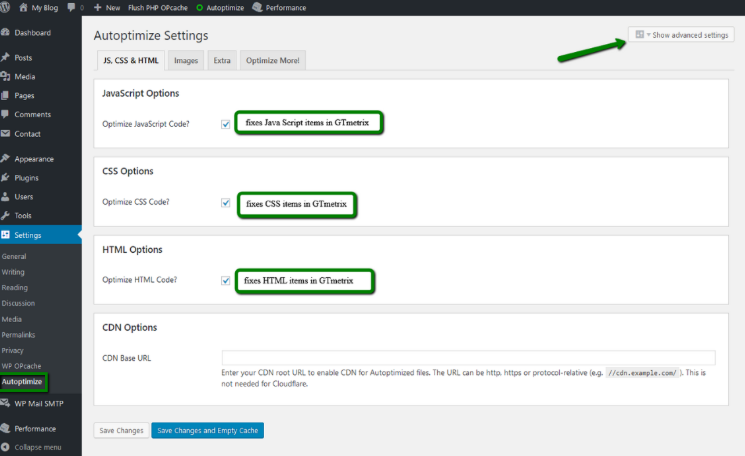Viewport: 745px width, 456px height.
Task: Click the Users icon in sidebar
Action: click(7, 197)
